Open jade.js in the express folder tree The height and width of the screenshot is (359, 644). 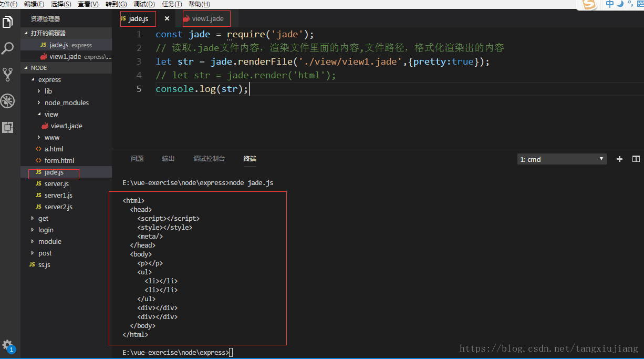point(66,172)
